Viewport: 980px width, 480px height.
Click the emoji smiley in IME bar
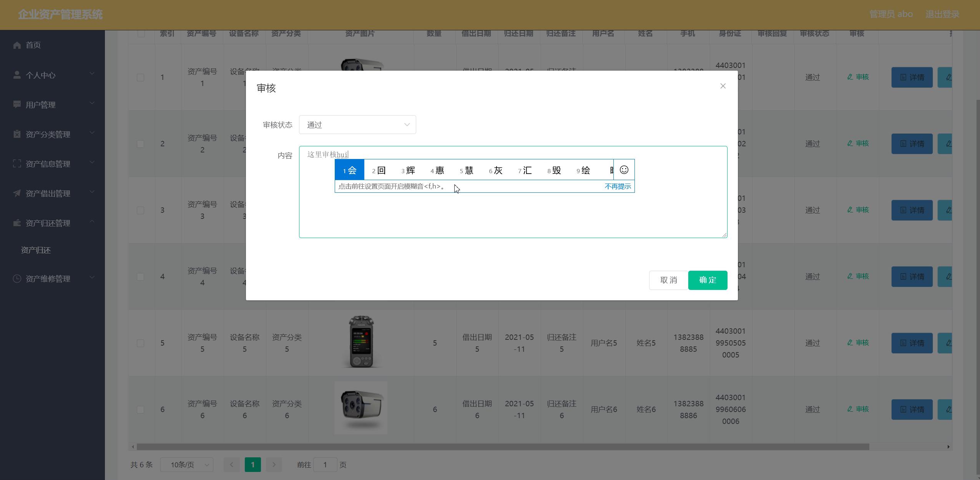(x=624, y=170)
